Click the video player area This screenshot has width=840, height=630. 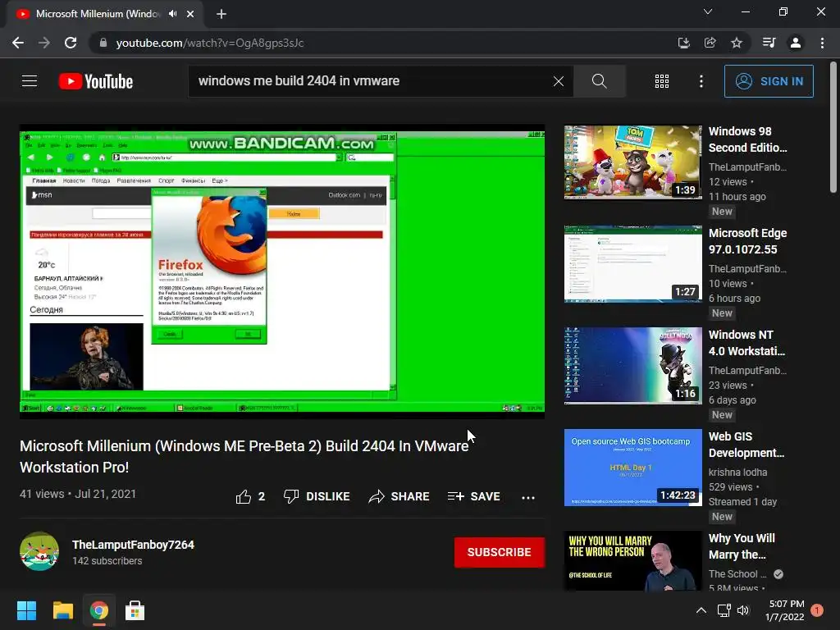click(282, 272)
